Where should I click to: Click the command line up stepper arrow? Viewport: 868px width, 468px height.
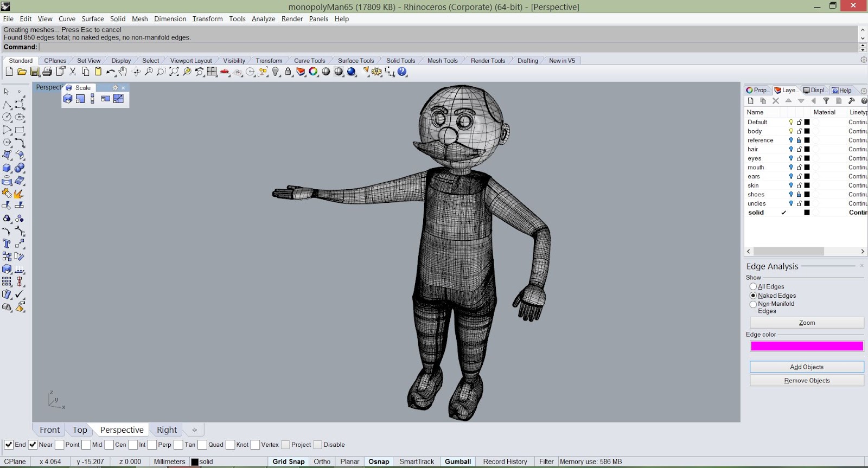point(863,45)
